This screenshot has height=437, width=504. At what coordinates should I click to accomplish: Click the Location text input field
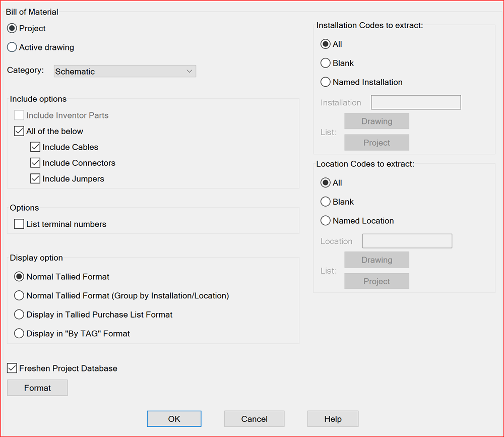pyautogui.click(x=407, y=241)
